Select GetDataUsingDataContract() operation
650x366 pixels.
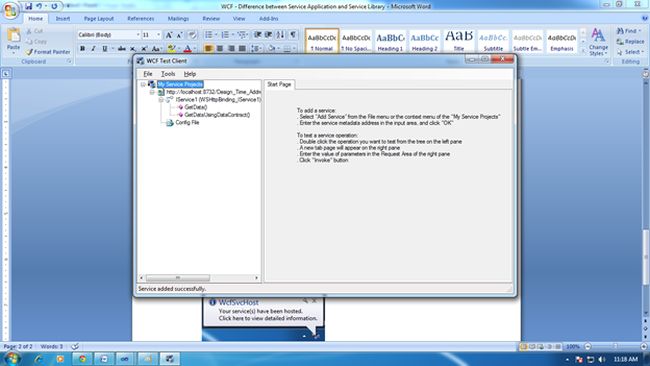217,115
